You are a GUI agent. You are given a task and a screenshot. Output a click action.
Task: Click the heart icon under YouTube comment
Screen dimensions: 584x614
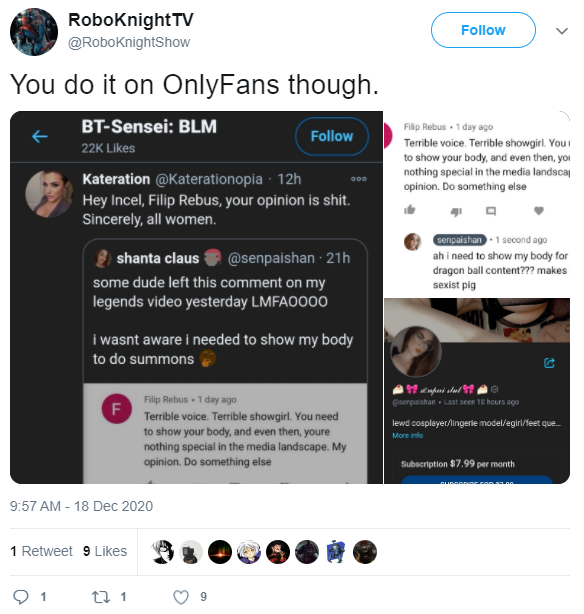(539, 211)
